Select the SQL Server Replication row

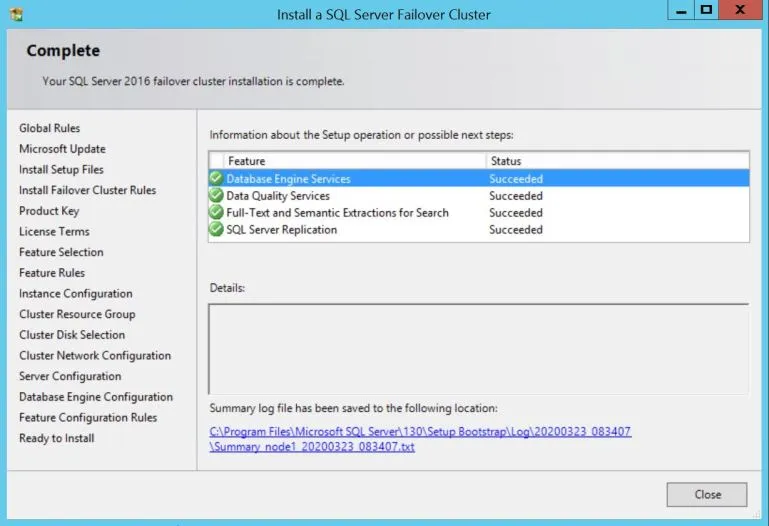click(x=479, y=229)
